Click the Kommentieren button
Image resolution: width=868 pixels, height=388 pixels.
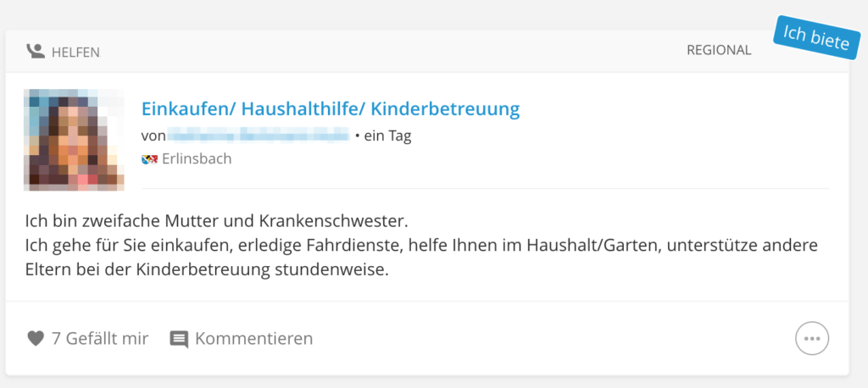tap(253, 338)
